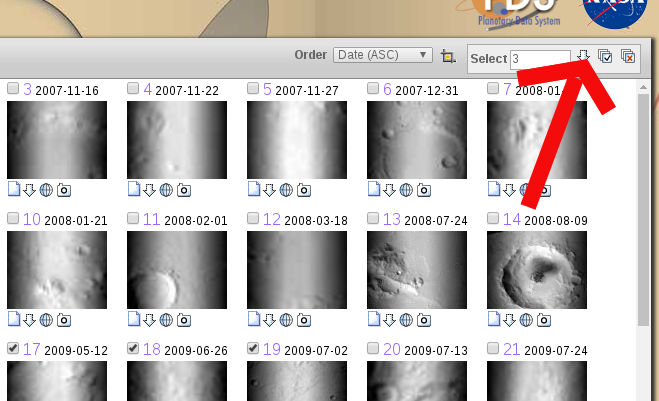Screen dimensions: 659x401
Task: Open the document icon under image 5
Action: tap(254, 189)
